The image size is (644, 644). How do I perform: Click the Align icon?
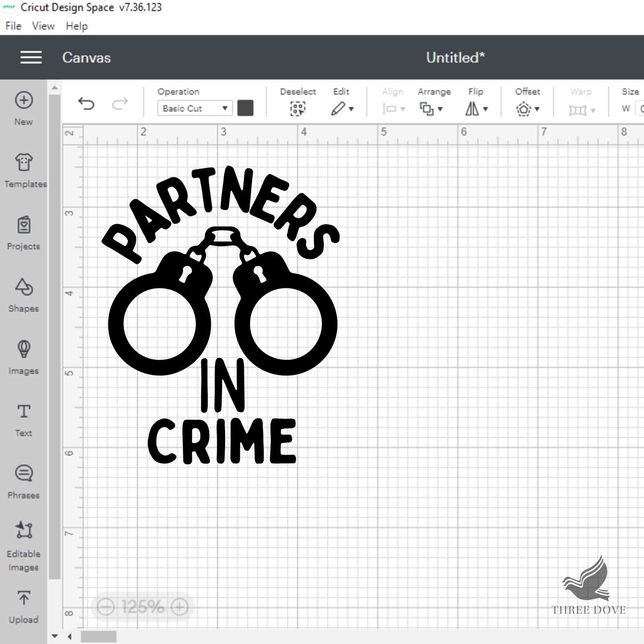coord(390,109)
